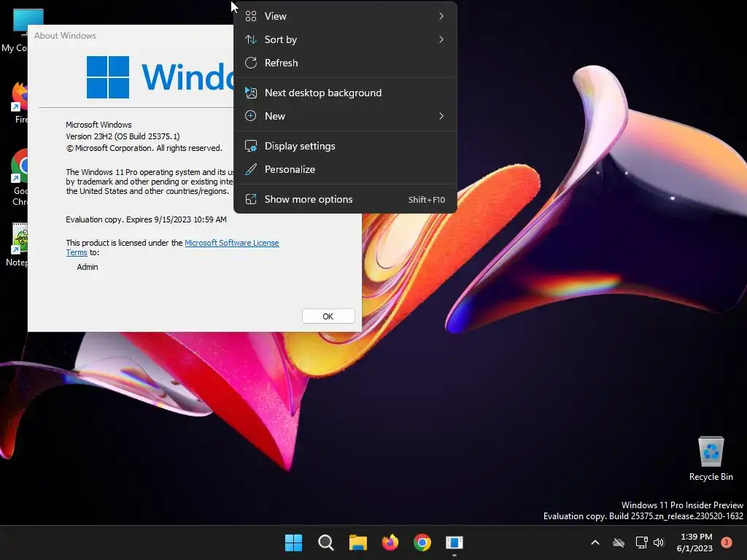Screen dimensions: 747x560
Task: Open the View submenu entry
Action: coord(345,16)
